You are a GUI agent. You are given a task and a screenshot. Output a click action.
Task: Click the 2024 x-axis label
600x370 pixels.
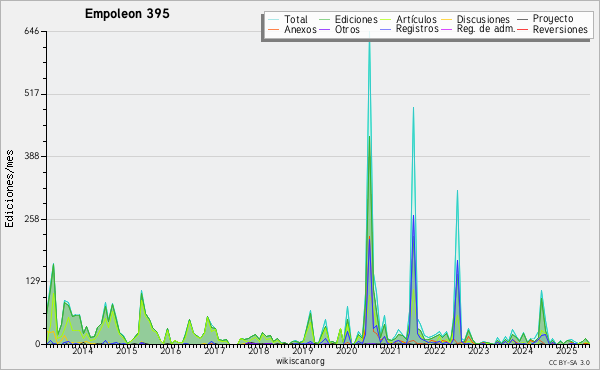[x=523, y=350]
